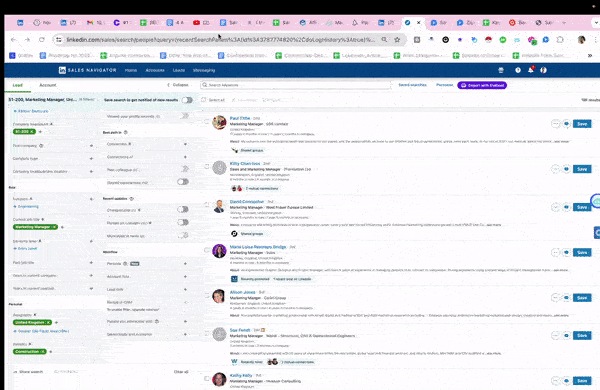Click the zoom magnifier icon in address bar

click(x=384, y=39)
